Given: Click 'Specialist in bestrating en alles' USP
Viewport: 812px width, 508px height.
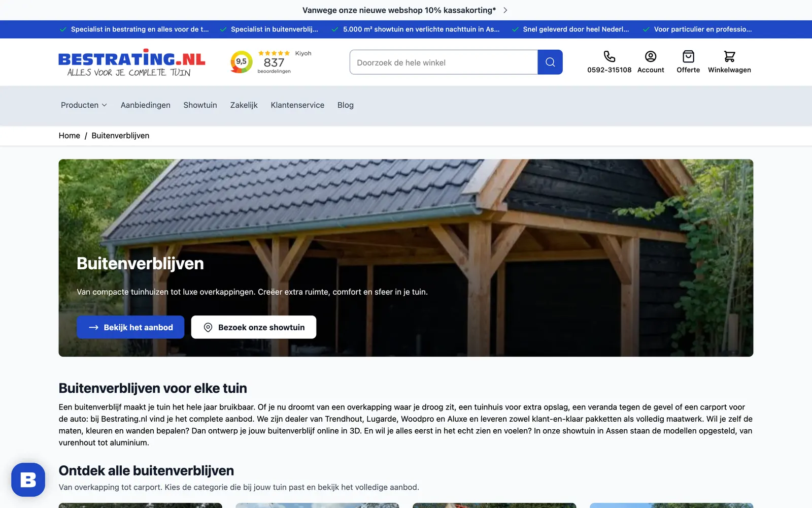Looking at the screenshot, I should (140, 29).
